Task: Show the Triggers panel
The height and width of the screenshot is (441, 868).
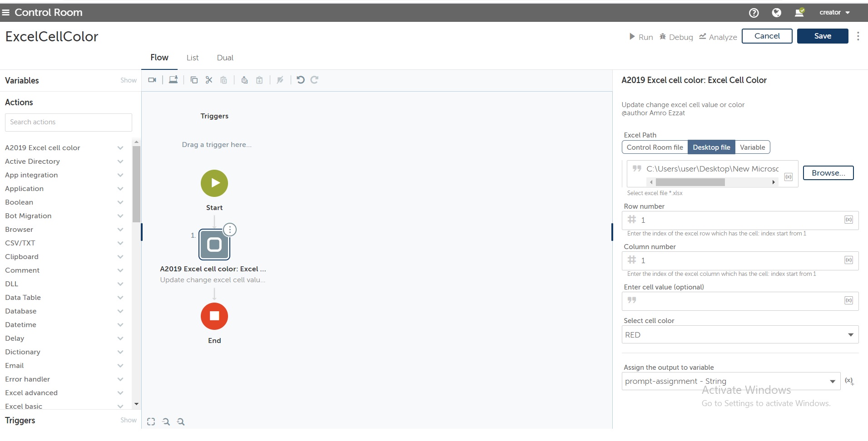Action: pos(129,420)
